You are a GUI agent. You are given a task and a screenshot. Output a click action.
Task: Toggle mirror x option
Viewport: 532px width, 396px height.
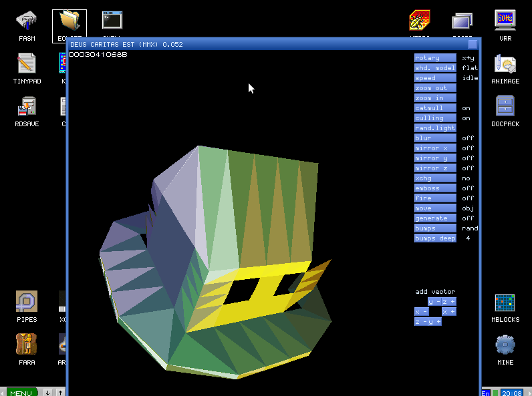(x=435, y=148)
